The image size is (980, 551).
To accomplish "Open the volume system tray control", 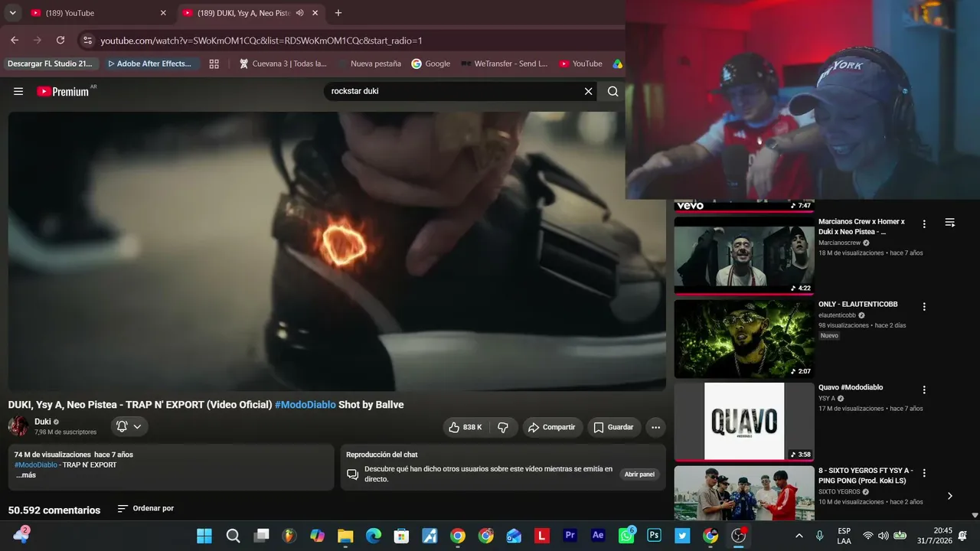I will [883, 536].
